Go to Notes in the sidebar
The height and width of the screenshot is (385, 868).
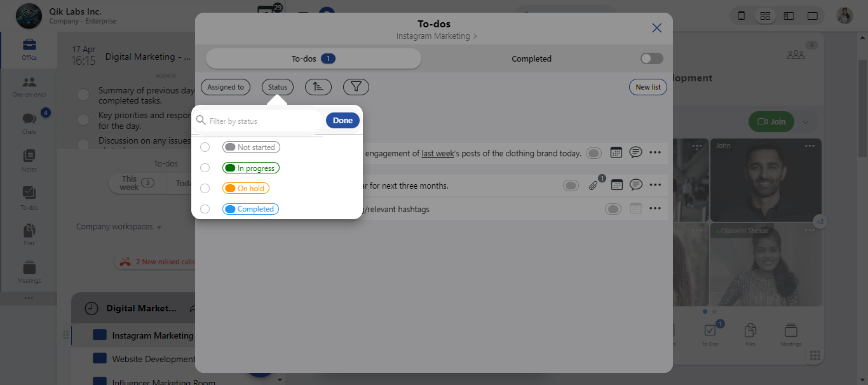point(29,160)
